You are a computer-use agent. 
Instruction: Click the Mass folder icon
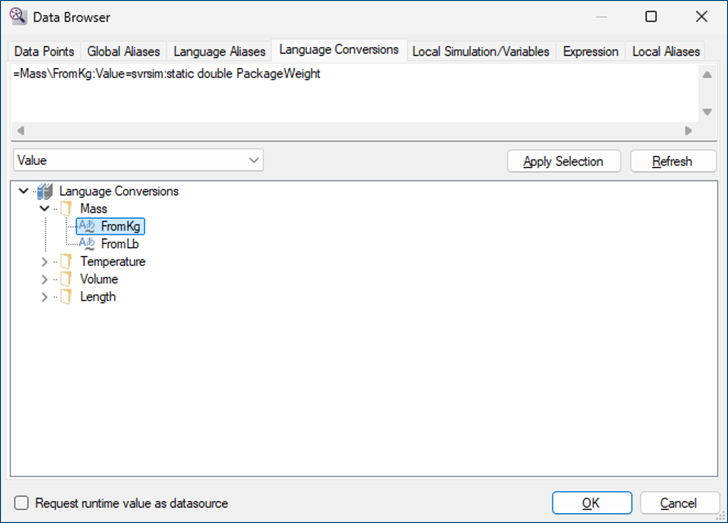point(66,209)
